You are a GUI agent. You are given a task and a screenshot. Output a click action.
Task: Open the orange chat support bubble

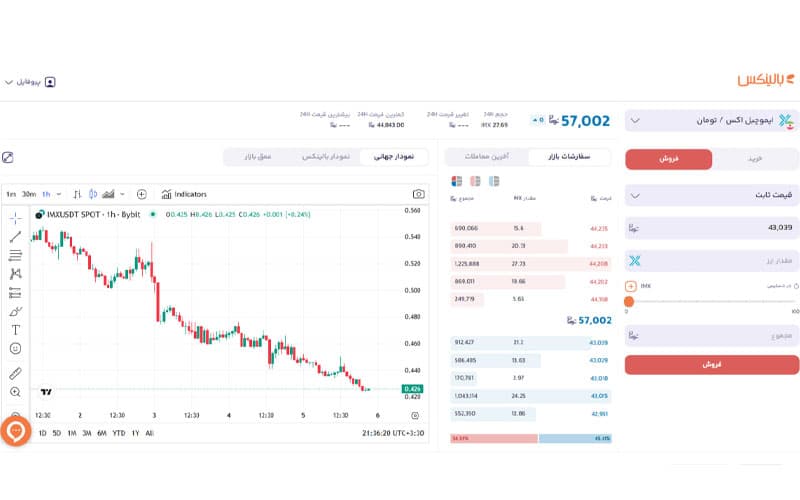tap(16, 432)
